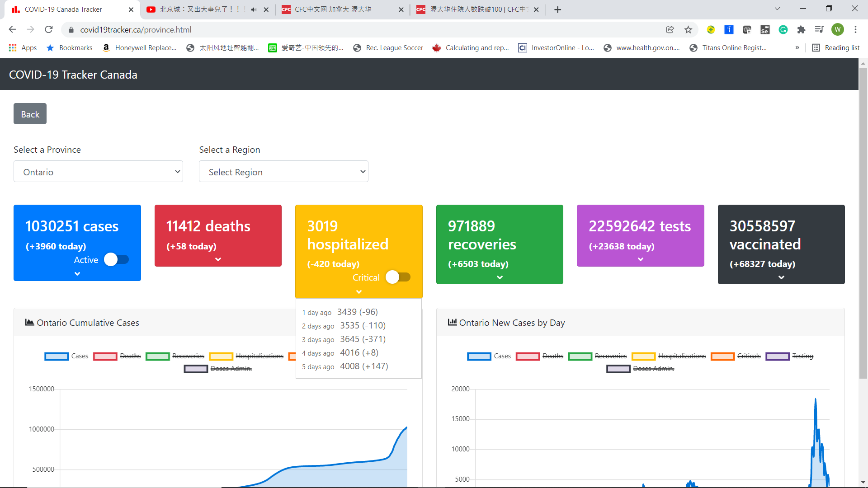Open Titans Online Regist bookmark
Screen dimensions: 868x488
(x=728, y=48)
